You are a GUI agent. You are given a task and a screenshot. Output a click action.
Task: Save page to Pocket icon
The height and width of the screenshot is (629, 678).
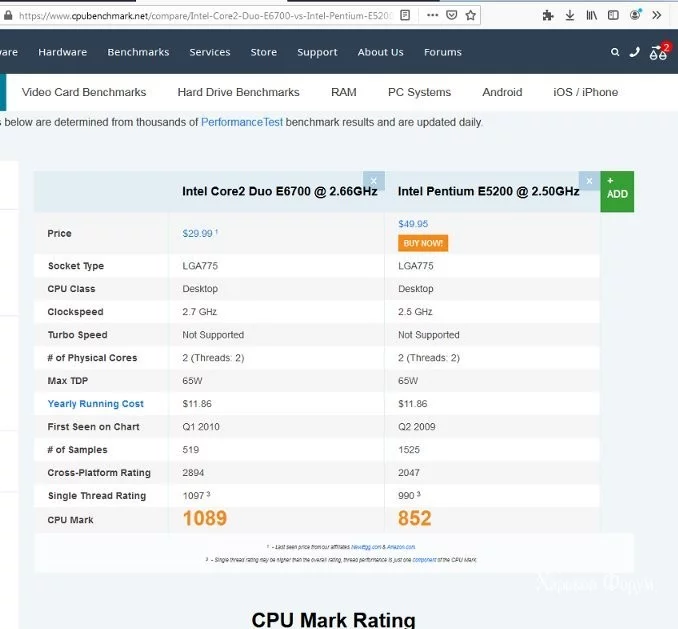pyautogui.click(x=451, y=16)
